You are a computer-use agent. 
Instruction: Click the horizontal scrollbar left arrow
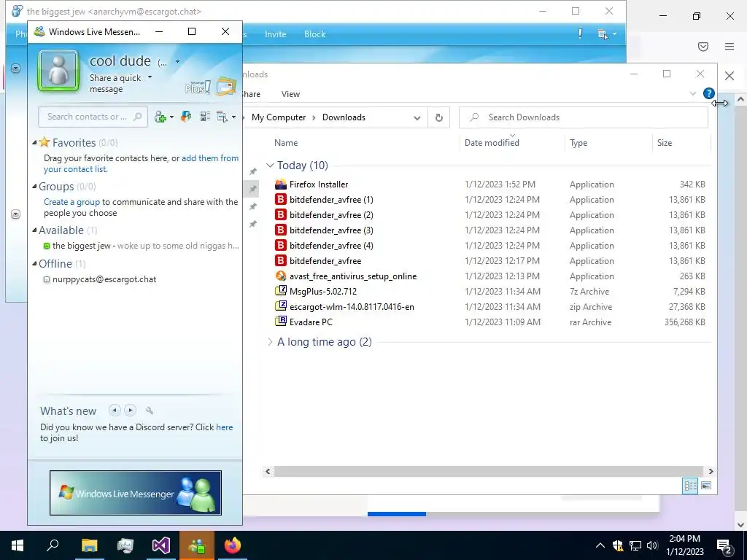[268, 471]
